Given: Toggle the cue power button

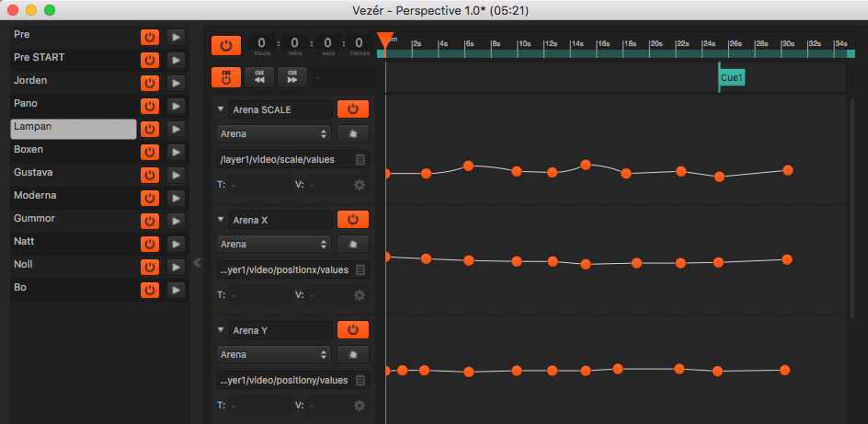Looking at the screenshot, I should [226, 77].
